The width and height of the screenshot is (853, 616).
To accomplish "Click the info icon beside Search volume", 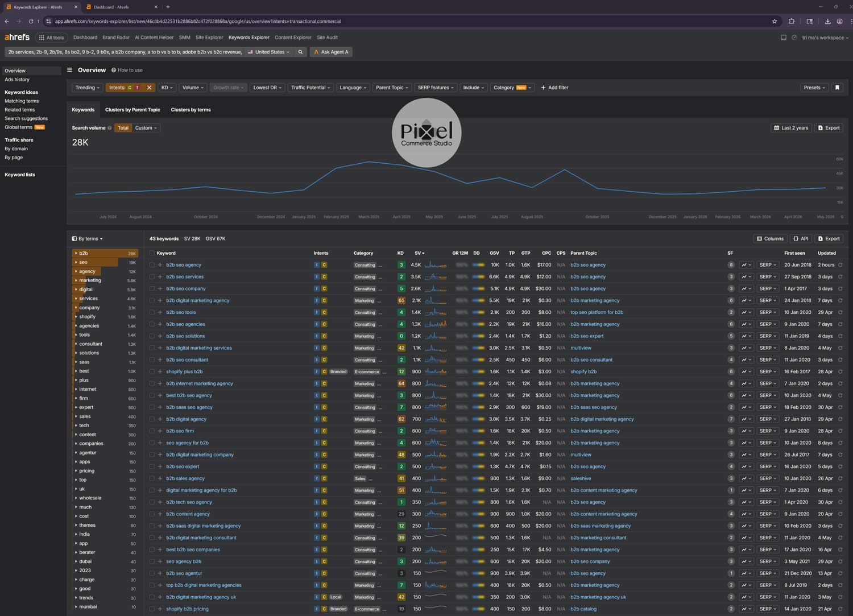I will pyautogui.click(x=110, y=128).
